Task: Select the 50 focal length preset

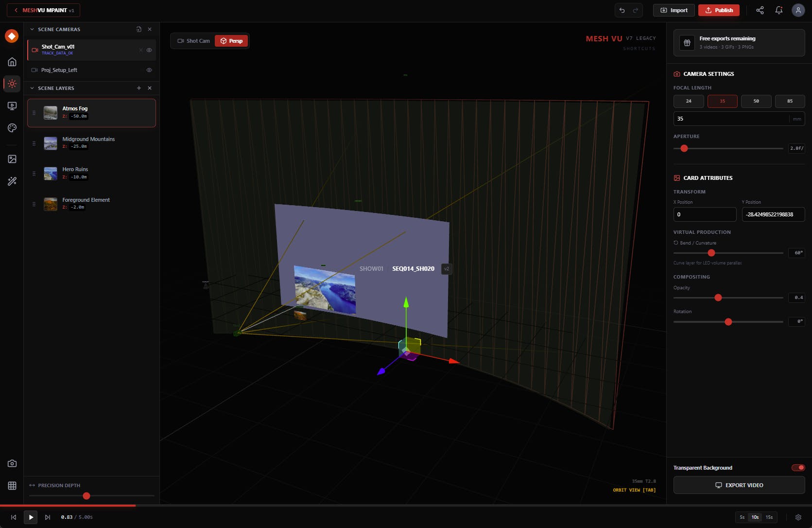Action: 756,101
